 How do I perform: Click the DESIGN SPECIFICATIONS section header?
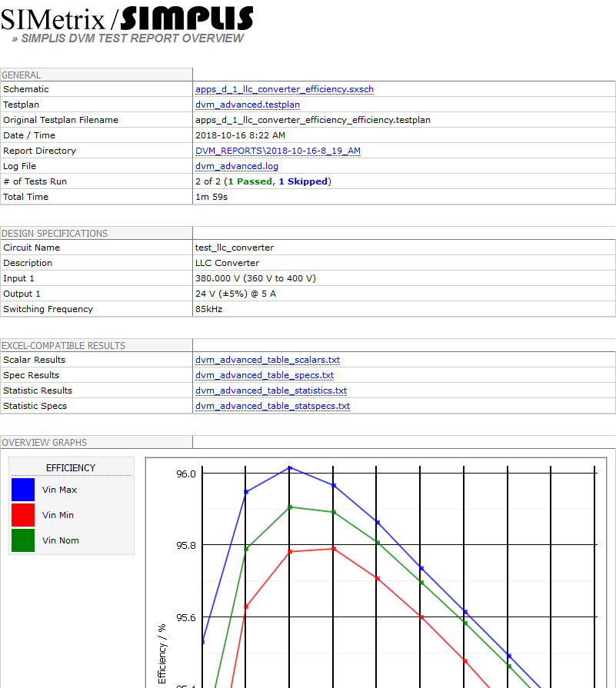[x=55, y=234]
